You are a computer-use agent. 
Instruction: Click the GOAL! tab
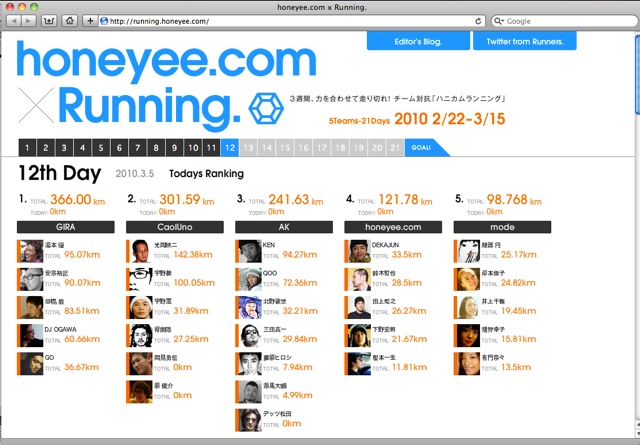(424, 148)
